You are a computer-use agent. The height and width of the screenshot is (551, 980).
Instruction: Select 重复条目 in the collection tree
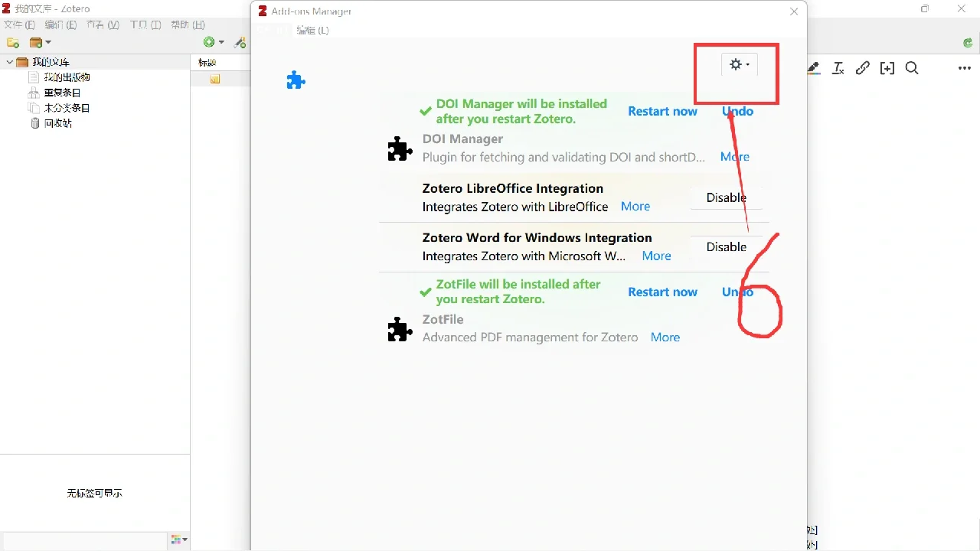click(x=62, y=93)
